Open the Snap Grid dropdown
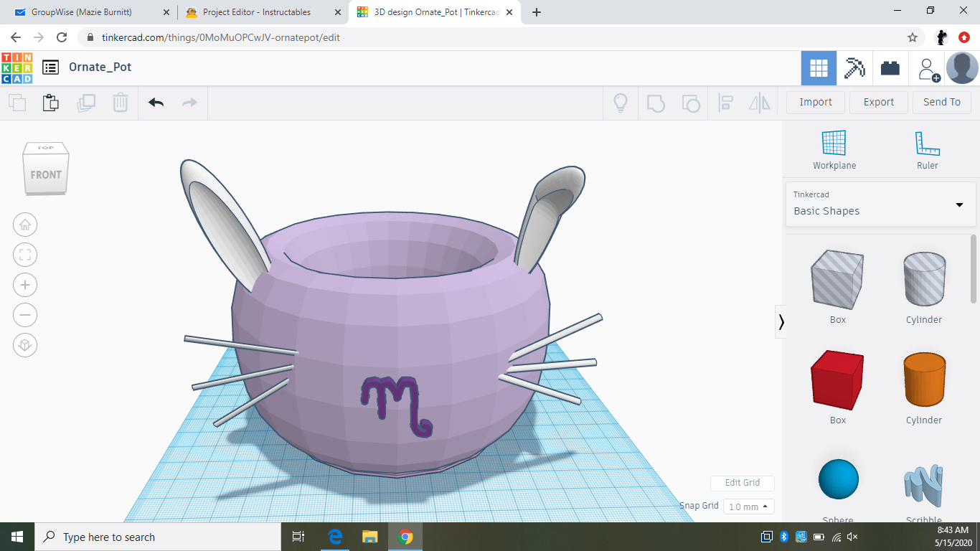The width and height of the screenshot is (980, 551). click(748, 506)
